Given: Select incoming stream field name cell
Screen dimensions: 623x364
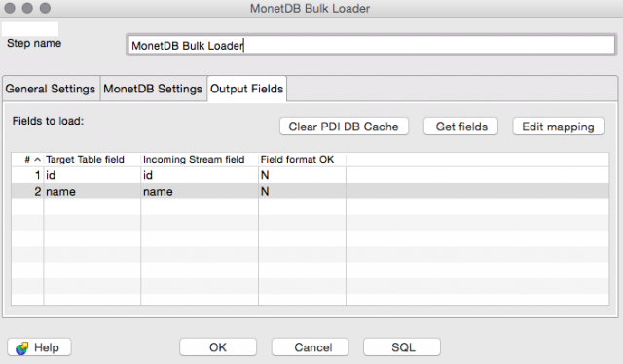Looking at the screenshot, I should (200, 191).
